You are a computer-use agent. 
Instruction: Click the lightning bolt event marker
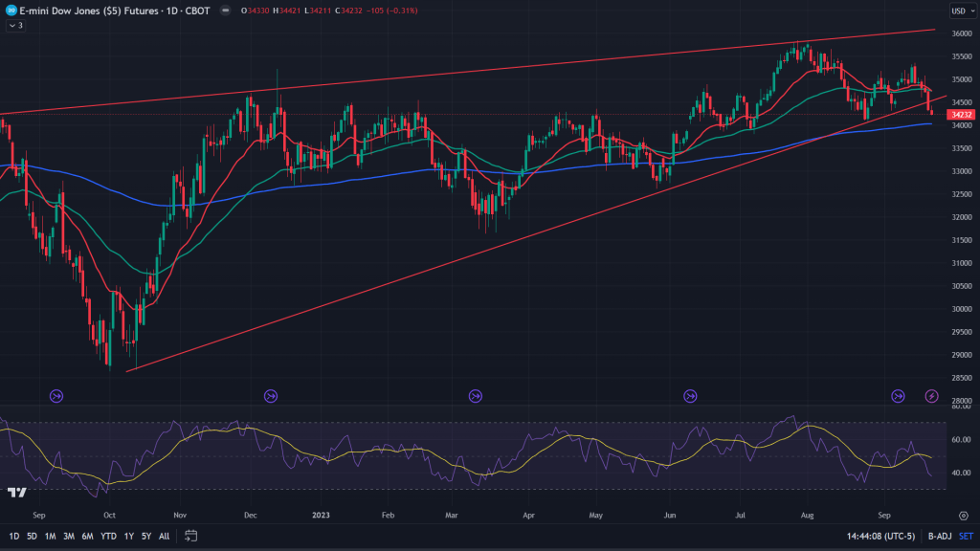931,395
